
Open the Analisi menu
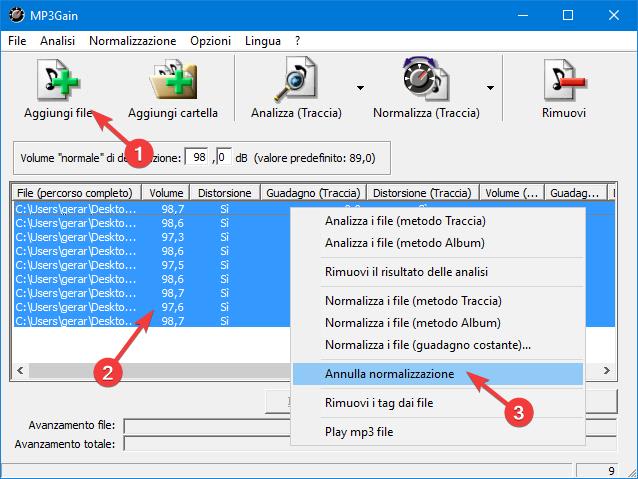click(57, 41)
